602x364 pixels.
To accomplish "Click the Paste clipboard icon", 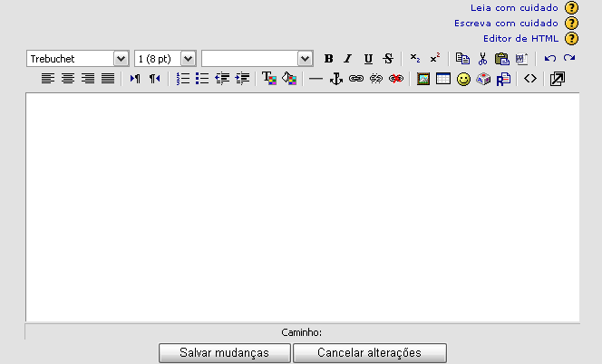I will pyautogui.click(x=501, y=59).
